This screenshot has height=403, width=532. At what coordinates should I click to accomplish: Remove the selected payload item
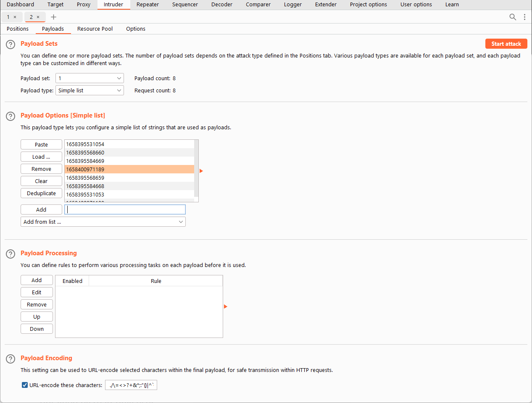coord(41,169)
